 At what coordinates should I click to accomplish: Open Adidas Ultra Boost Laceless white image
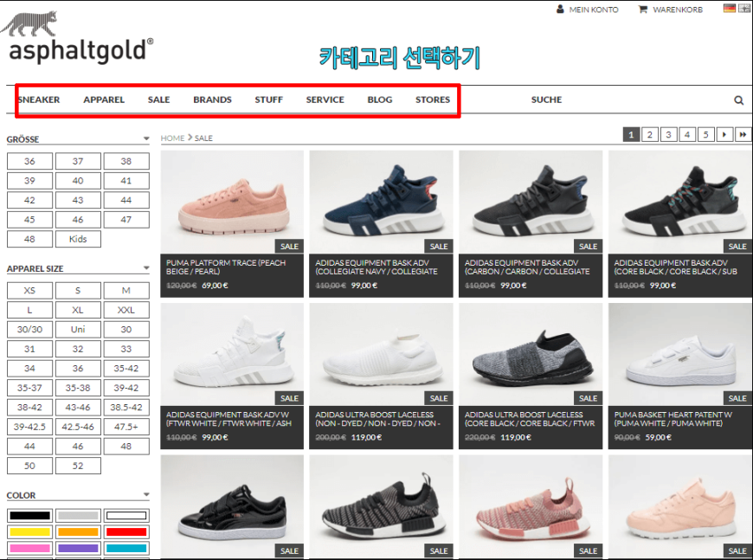click(x=381, y=354)
